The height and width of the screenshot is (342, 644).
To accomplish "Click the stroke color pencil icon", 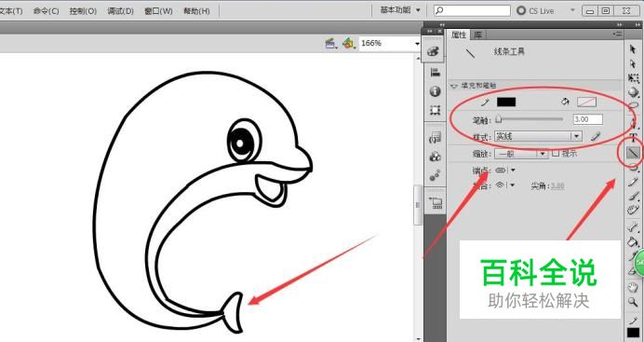I will 486,102.
